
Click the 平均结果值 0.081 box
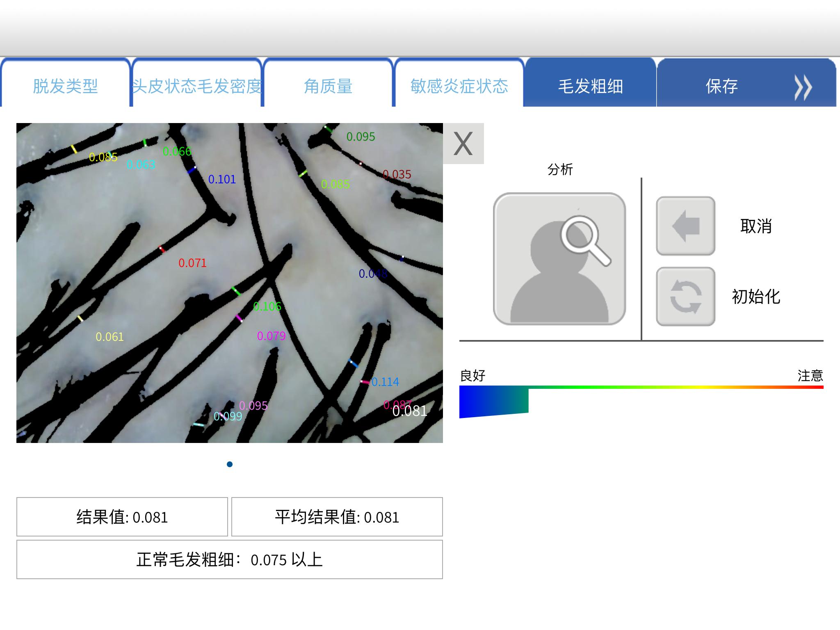pos(337,517)
